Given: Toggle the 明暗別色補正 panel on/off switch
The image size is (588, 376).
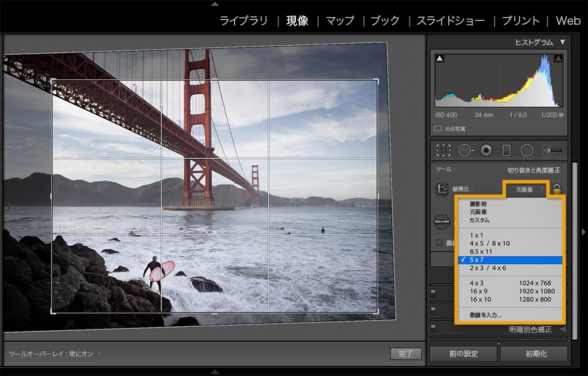Looking at the screenshot, I should [433, 328].
